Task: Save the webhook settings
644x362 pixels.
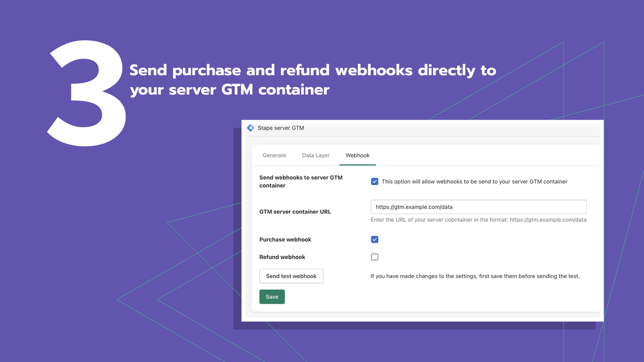Action: click(x=272, y=297)
